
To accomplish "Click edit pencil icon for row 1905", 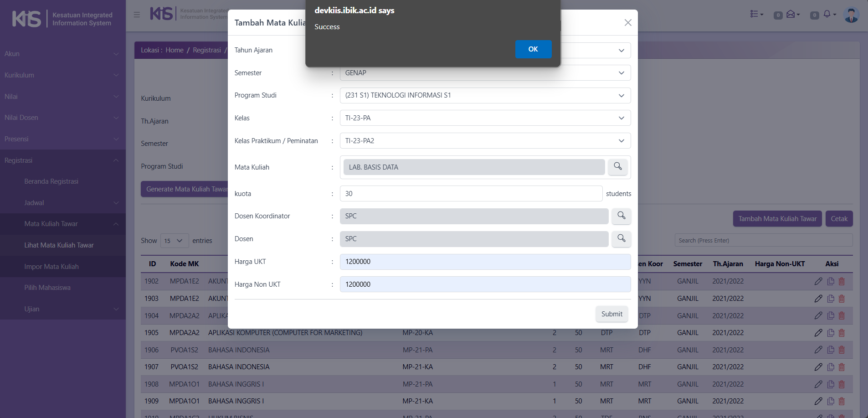I will click(x=818, y=333).
